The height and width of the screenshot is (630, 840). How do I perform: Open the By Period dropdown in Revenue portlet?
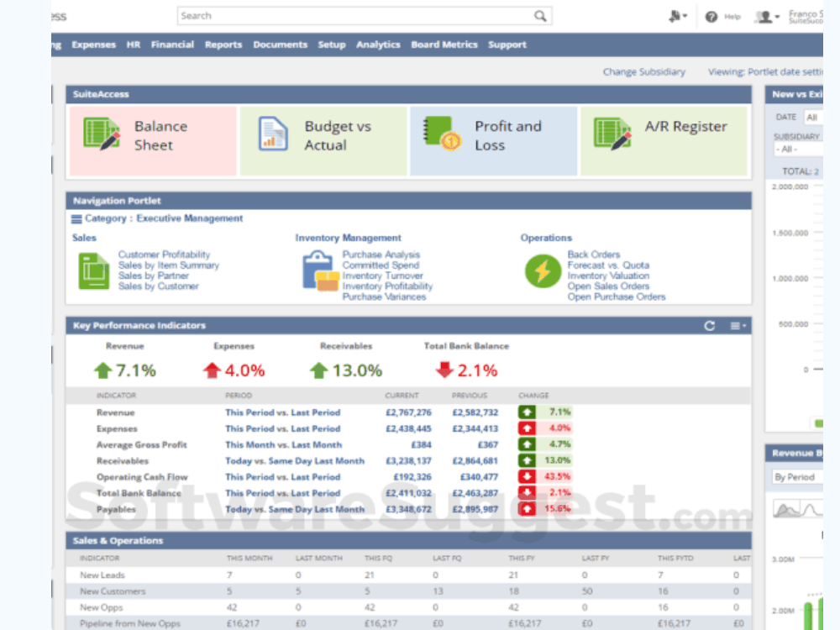[797, 477]
